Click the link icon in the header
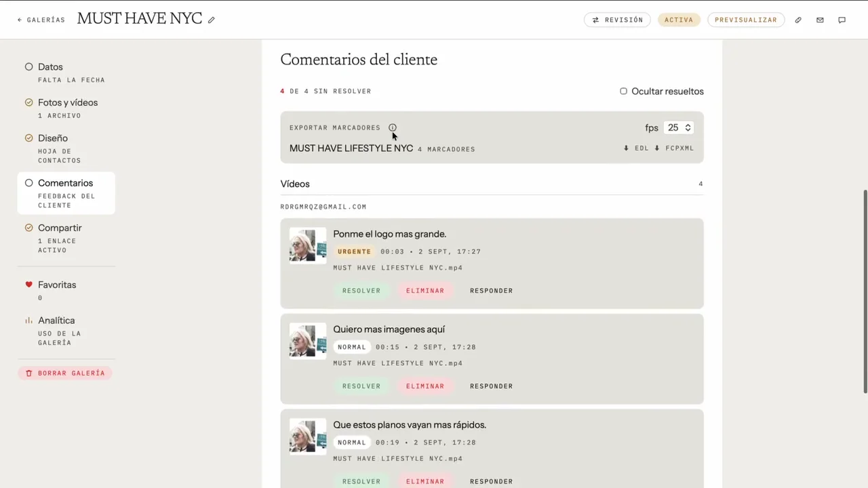 click(x=798, y=20)
